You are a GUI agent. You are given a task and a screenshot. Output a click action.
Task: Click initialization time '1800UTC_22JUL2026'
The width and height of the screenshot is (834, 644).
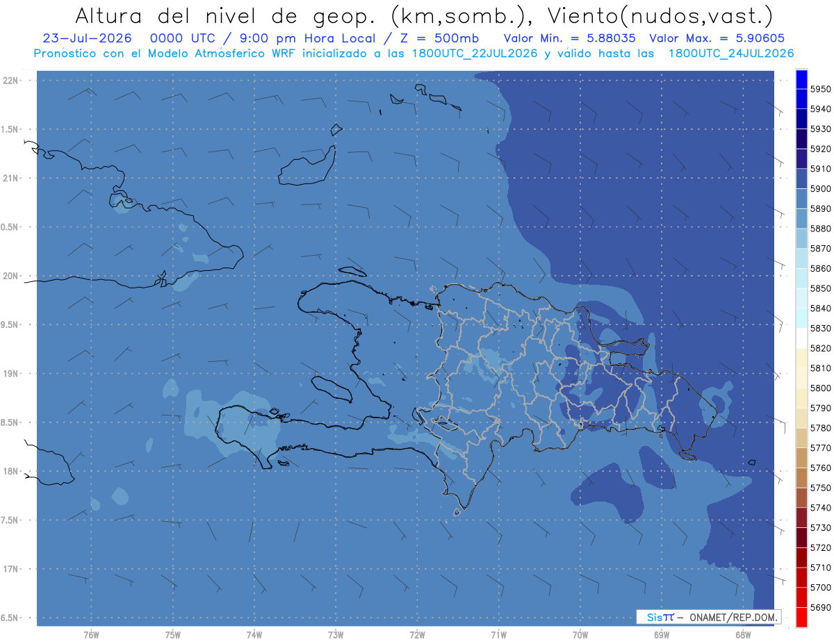475,53
